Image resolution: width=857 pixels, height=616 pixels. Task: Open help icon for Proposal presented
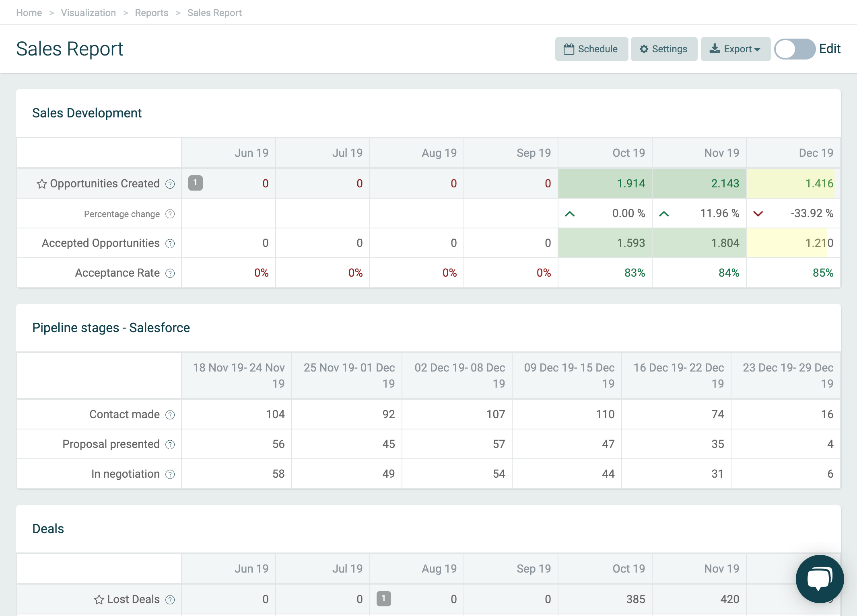point(170,444)
